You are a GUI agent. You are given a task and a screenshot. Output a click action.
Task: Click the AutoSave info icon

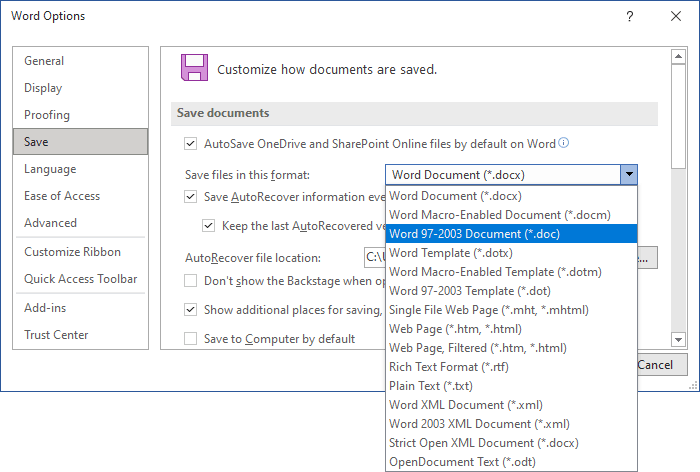pyautogui.click(x=564, y=143)
